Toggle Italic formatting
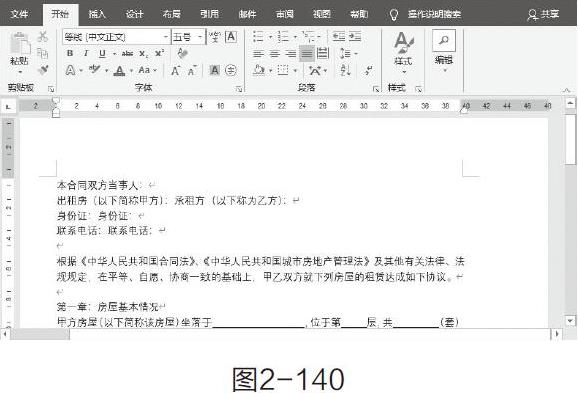578x393 pixels. click(x=86, y=53)
